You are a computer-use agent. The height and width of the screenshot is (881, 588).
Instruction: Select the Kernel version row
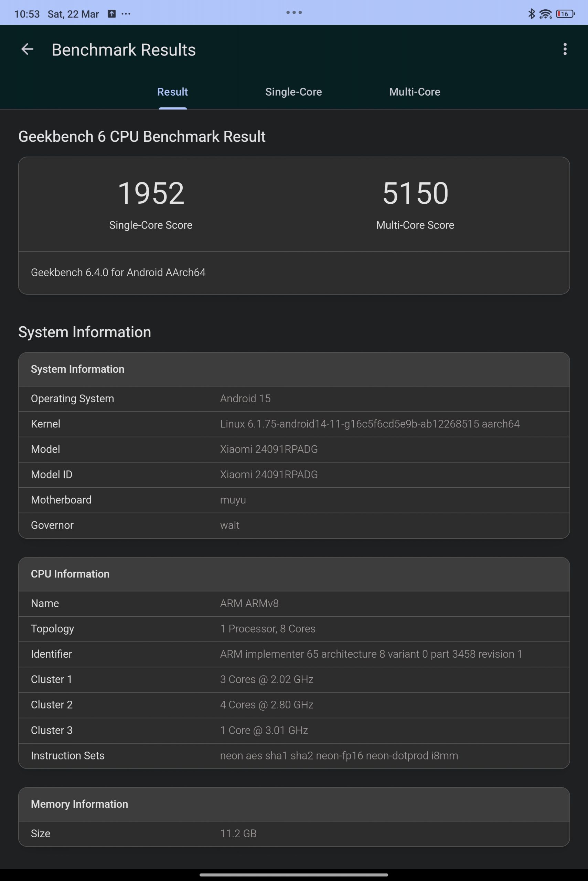[x=293, y=424]
